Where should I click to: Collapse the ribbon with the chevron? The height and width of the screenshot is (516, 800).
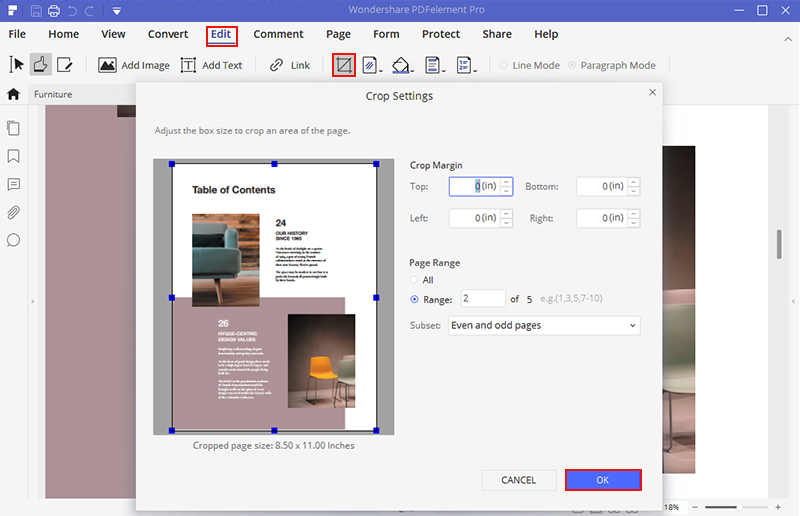pyautogui.click(x=788, y=39)
